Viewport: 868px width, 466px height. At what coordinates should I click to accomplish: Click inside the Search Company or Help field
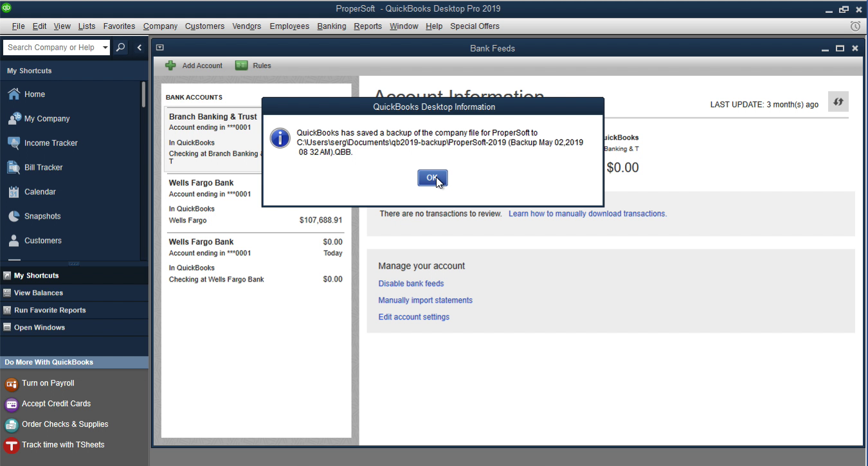pyautogui.click(x=51, y=48)
